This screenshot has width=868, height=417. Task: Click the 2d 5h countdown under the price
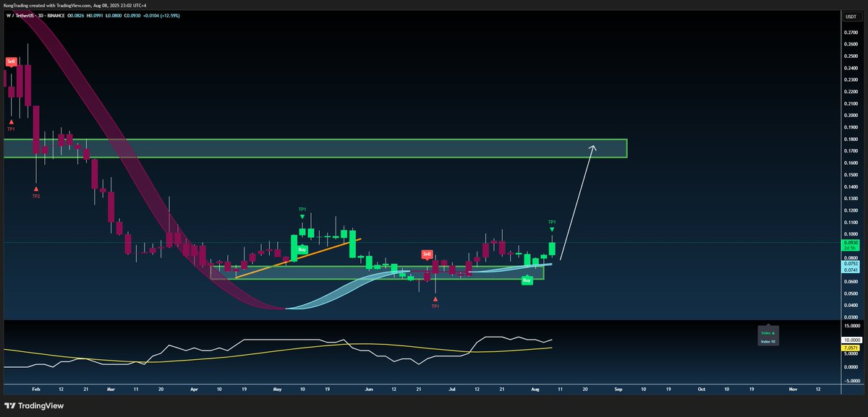tap(851, 249)
